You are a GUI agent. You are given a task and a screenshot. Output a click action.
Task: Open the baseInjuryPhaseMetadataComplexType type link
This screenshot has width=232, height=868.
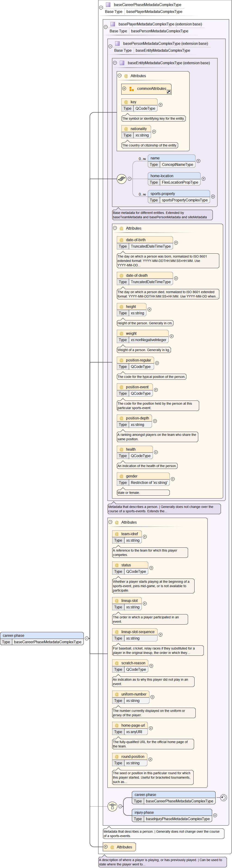pyautogui.click(x=177, y=819)
